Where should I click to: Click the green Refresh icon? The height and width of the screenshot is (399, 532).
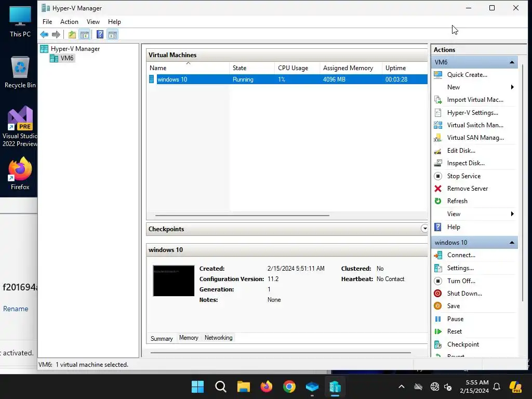coord(438,201)
